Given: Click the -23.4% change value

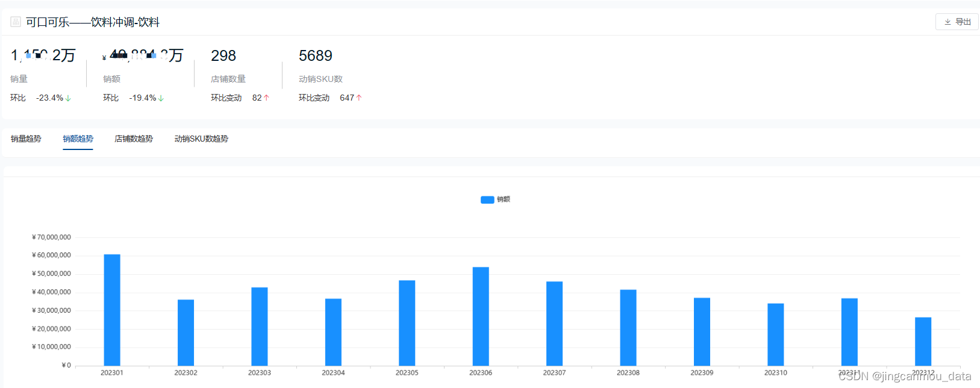Looking at the screenshot, I should [x=49, y=98].
